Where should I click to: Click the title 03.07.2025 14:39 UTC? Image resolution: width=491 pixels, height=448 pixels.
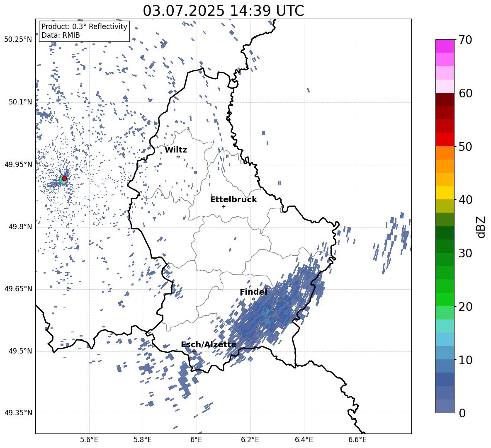pyautogui.click(x=224, y=11)
